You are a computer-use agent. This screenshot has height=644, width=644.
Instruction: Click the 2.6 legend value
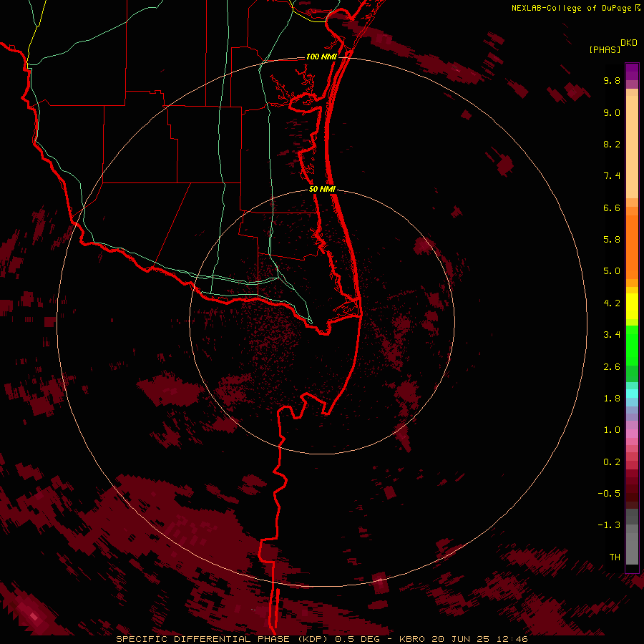[x=612, y=367]
